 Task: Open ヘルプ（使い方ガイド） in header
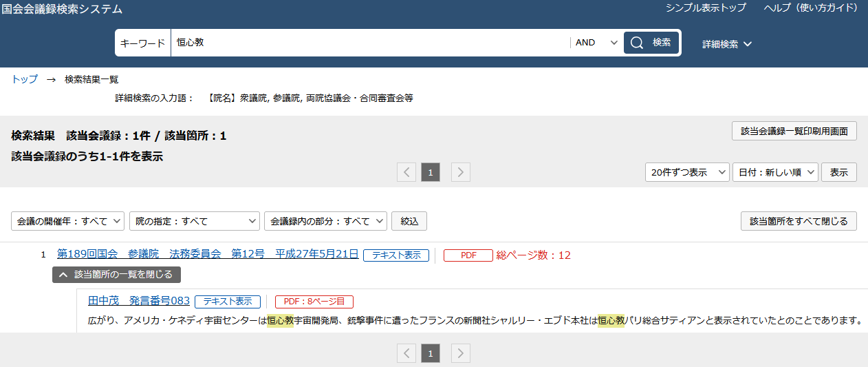point(811,8)
